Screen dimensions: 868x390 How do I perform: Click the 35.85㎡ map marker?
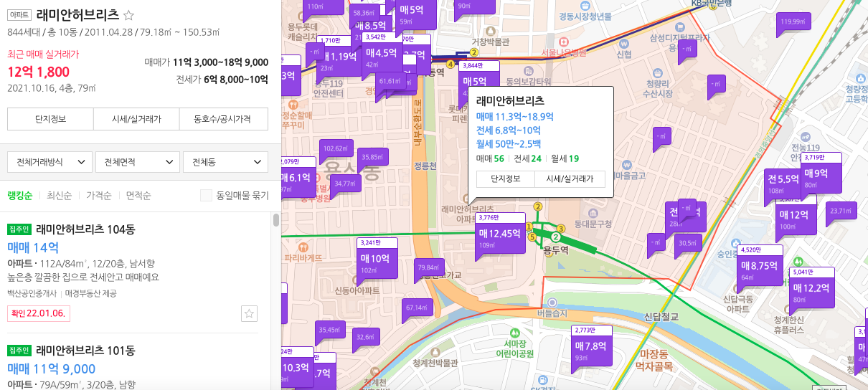click(x=372, y=157)
